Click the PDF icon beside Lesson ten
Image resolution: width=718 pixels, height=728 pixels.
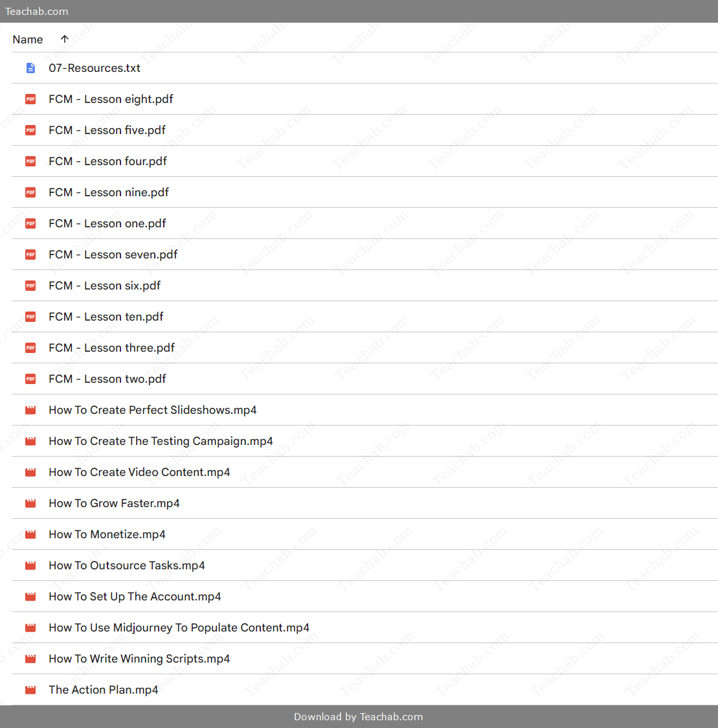pyautogui.click(x=30, y=317)
